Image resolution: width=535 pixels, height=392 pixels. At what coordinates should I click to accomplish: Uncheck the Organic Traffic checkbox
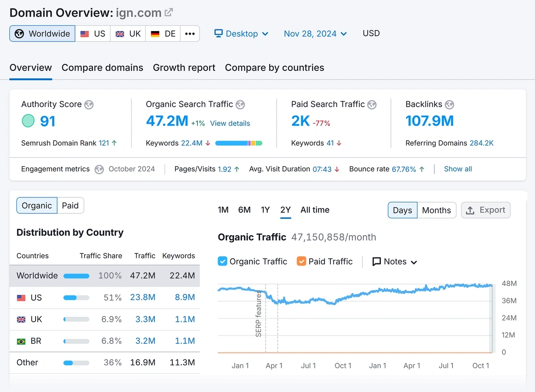[x=222, y=261]
